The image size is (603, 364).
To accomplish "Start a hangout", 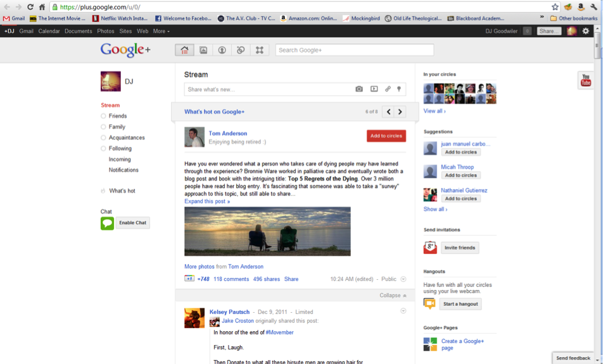I will (x=460, y=304).
